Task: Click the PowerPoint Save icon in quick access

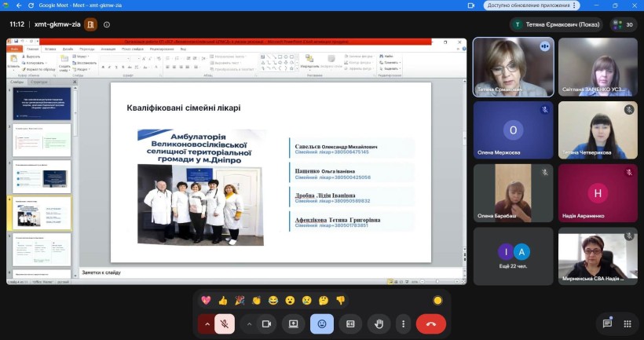Action: tap(16, 42)
